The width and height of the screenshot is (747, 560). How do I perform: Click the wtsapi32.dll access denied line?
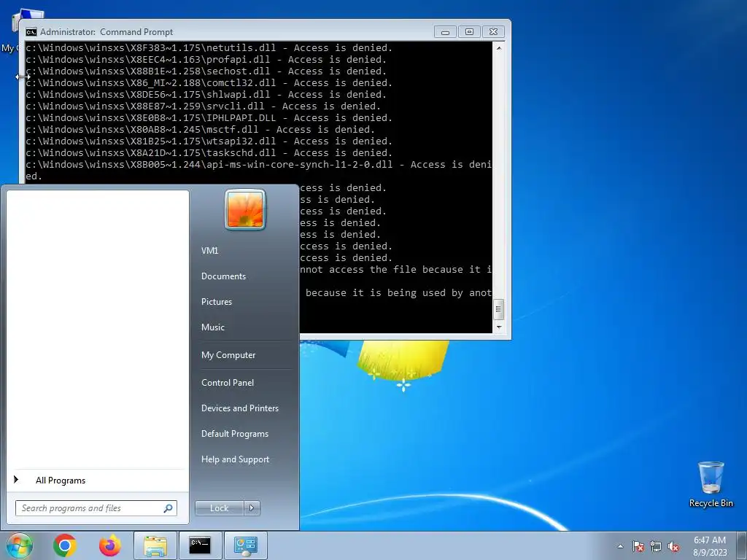[209, 141]
